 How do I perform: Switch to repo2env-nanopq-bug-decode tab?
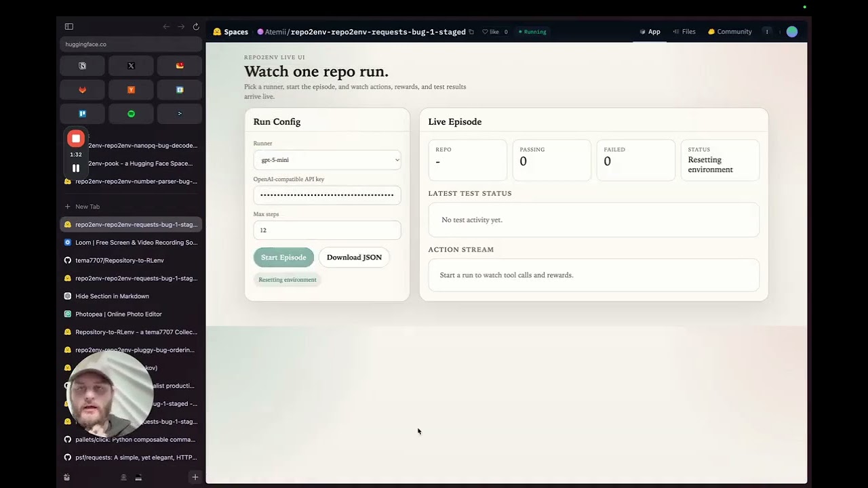point(142,146)
